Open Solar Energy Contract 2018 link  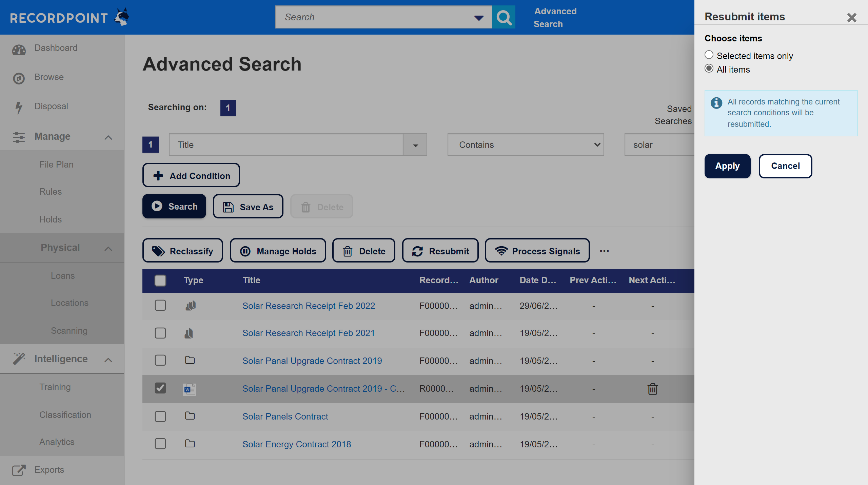click(297, 444)
